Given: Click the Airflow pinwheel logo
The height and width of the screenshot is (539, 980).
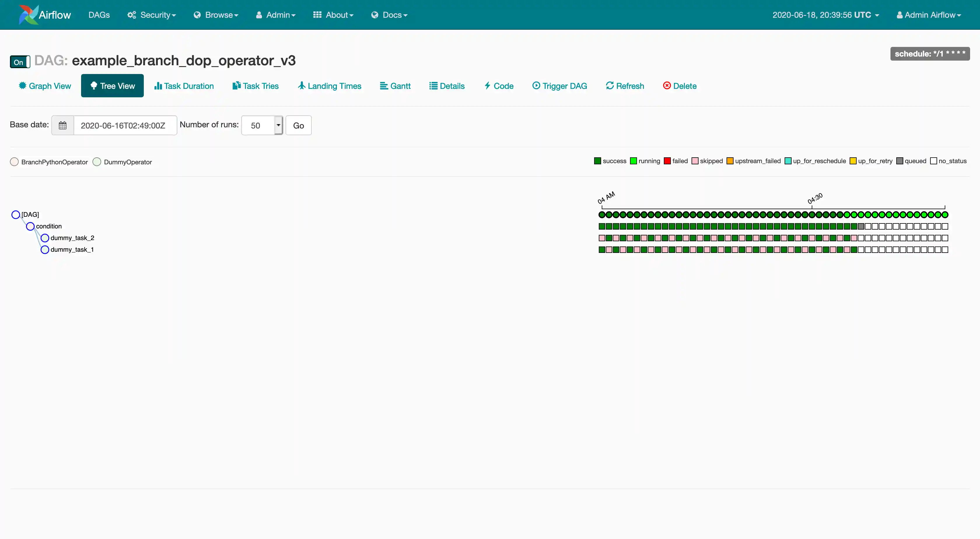Looking at the screenshot, I should tap(29, 15).
